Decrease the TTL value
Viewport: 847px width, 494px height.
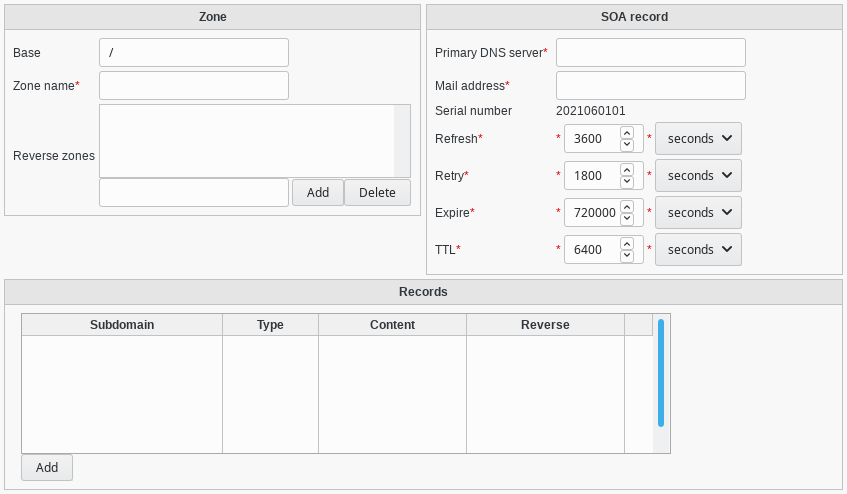click(627, 255)
